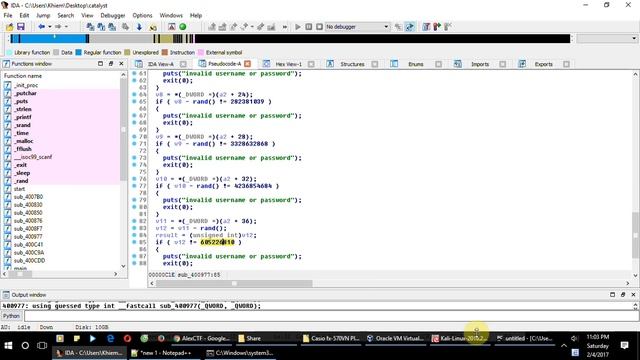Click the pause process icon
This screenshot has width=640, height=360.
click(309, 27)
